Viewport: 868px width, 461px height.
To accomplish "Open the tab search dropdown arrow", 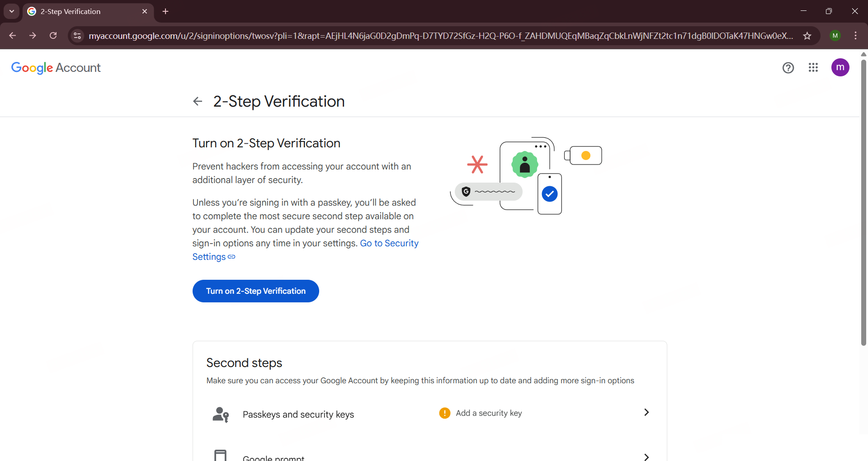I will point(12,11).
